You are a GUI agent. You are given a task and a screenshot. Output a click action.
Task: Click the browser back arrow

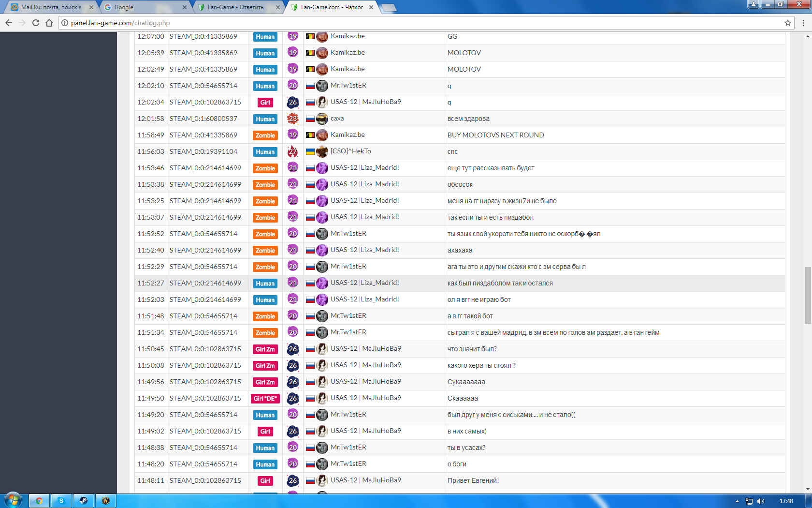(9, 23)
